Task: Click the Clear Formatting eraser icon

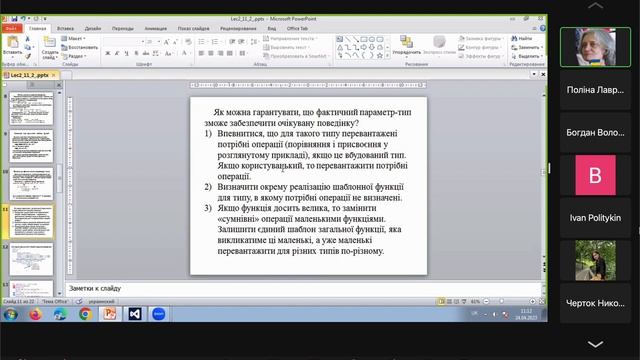Action: pos(188,42)
